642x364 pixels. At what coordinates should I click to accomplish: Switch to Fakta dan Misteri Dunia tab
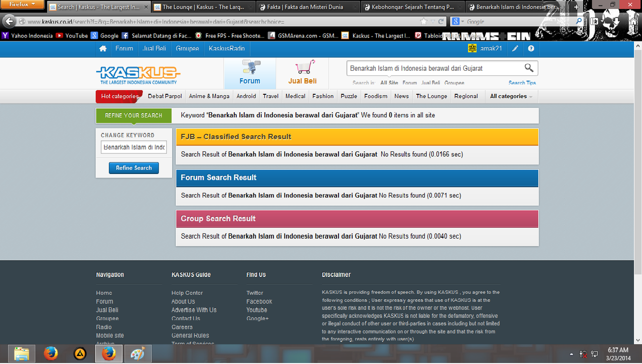308,7
